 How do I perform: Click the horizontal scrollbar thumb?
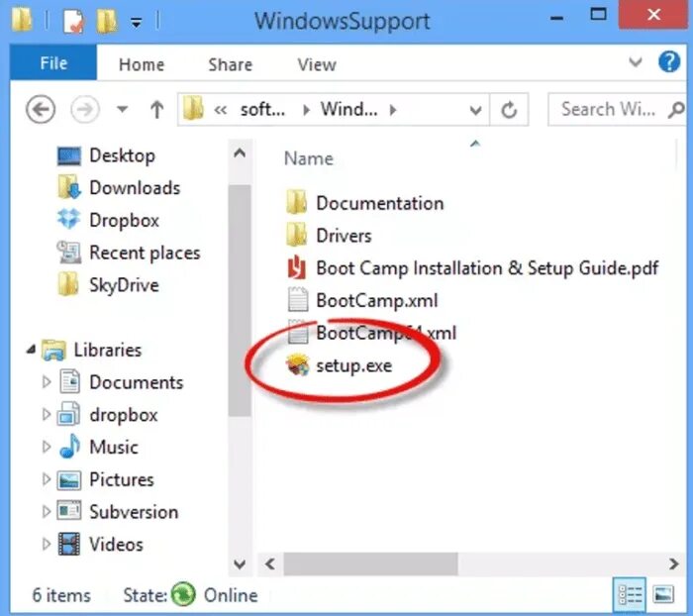(x=370, y=564)
